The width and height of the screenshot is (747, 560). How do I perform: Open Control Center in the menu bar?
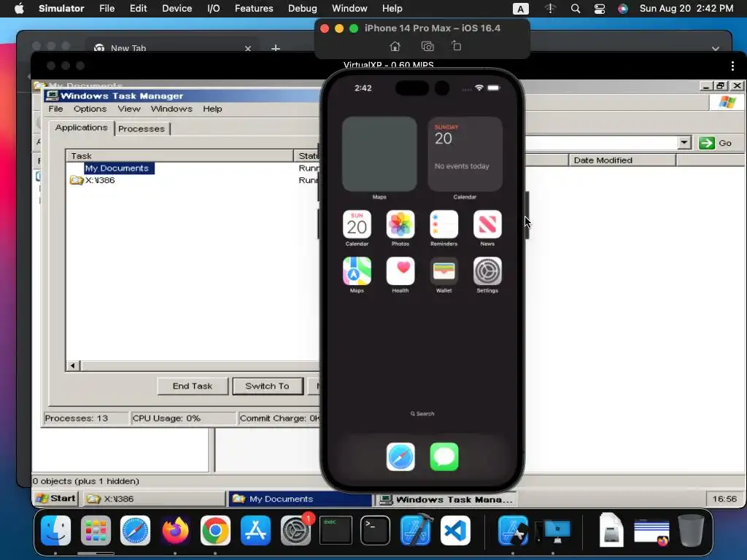point(600,9)
